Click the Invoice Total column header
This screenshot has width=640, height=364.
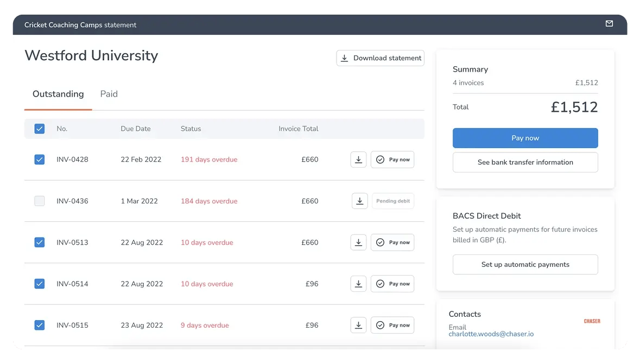click(x=299, y=129)
